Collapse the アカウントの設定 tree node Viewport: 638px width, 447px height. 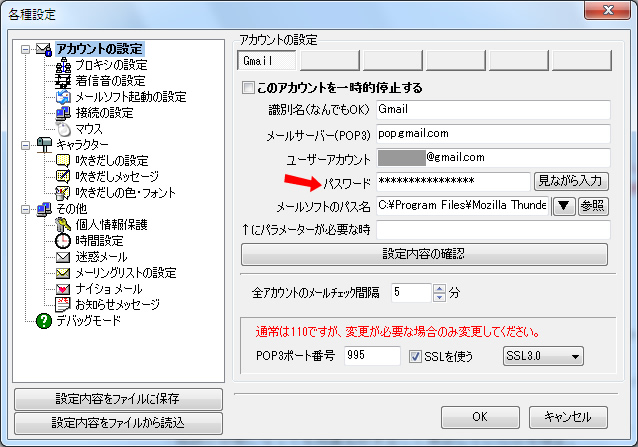(x=25, y=50)
